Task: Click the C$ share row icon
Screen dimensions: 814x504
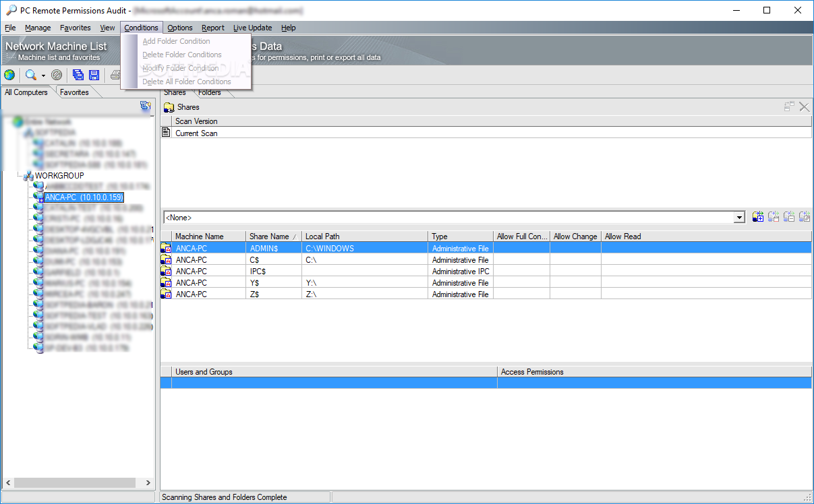Action: (x=166, y=259)
